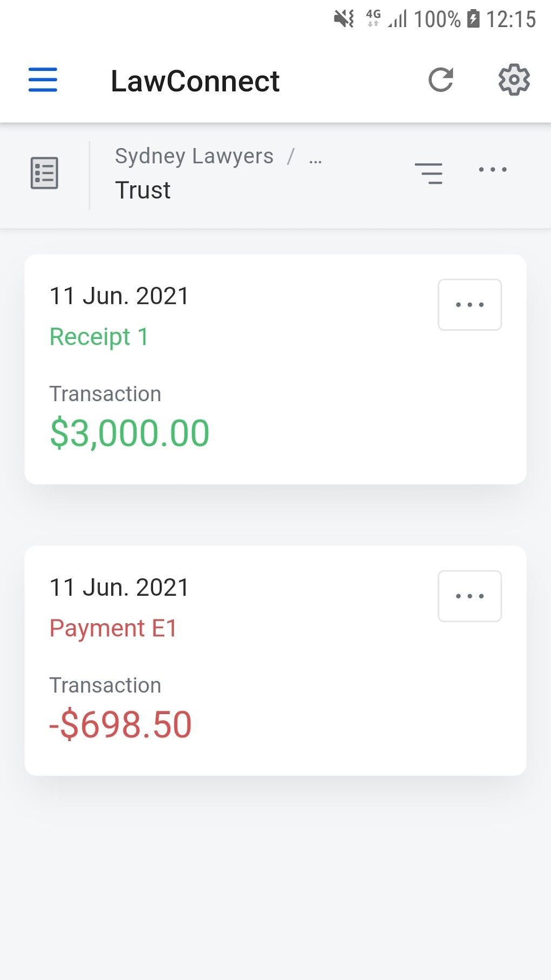Open the filter lines icon
This screenshot has width=551, height=980.
pos(428,173)
